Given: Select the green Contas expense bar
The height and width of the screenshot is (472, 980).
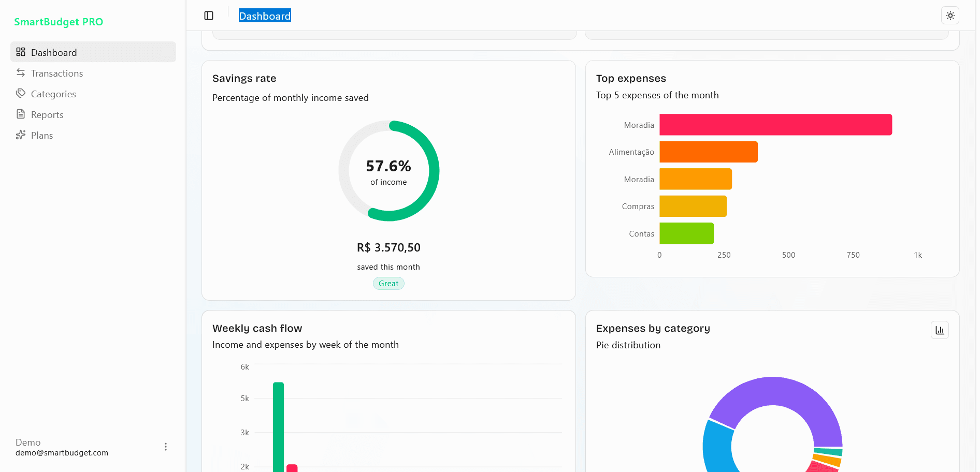Looking at the screenshot, I should point(686,233).
